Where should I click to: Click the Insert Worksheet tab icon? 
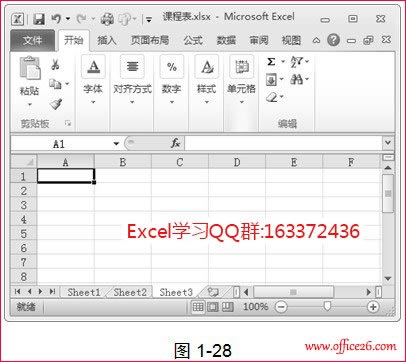(213, 292)
